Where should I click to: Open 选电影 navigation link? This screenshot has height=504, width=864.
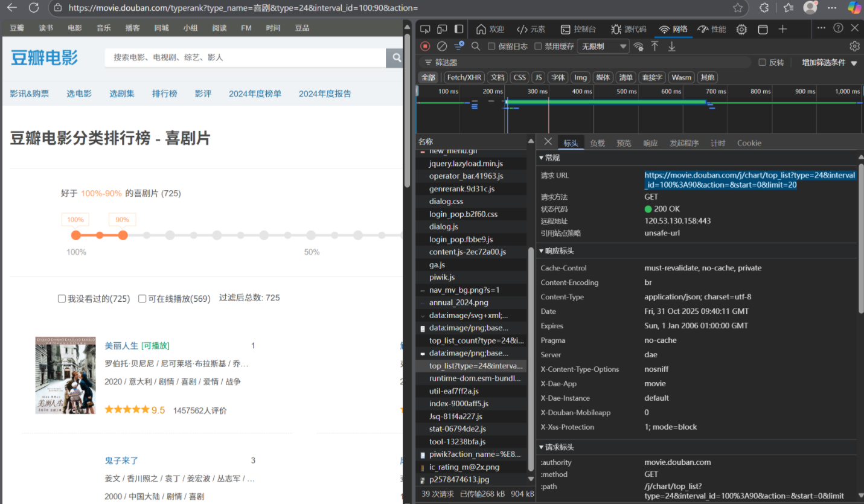[x=79, y=94]
